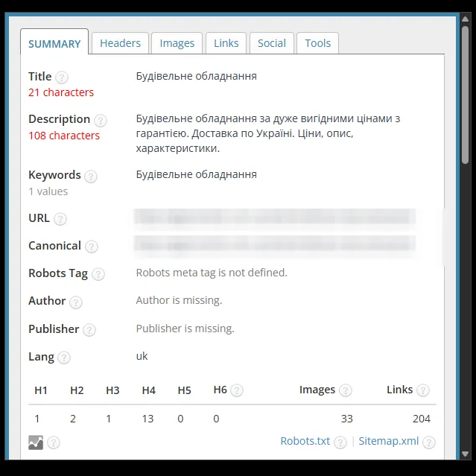Click the Title value 'Будівельне обладнання'
The width and height of the screenshot is (476, 476).
[197, 76]
